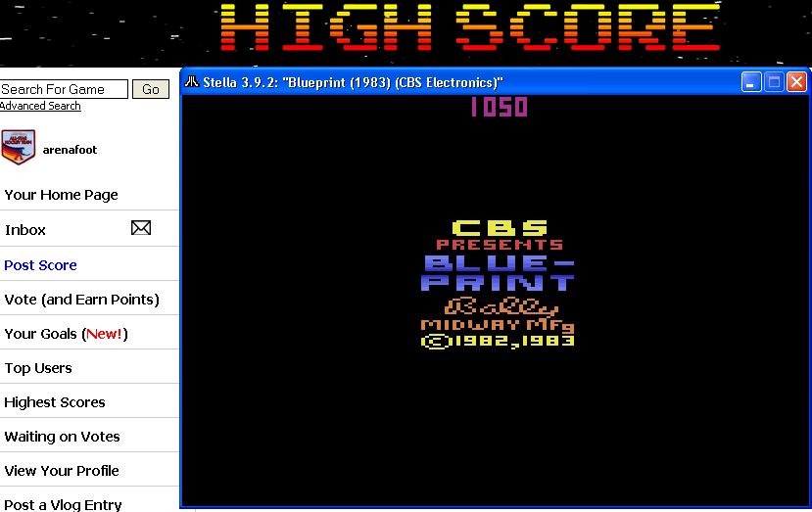Click the MIDWAY MFG text in game
Image resolution: width=812 pixels, height=512 pixels.
pyautogui.click(x=498, y=325)
